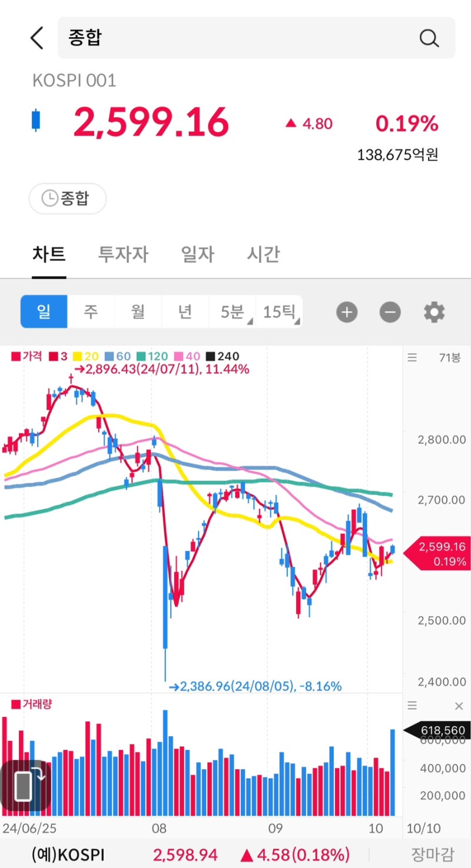Zoom in on the chart with plus icon

pyautogui.click(x=347, y=312)
